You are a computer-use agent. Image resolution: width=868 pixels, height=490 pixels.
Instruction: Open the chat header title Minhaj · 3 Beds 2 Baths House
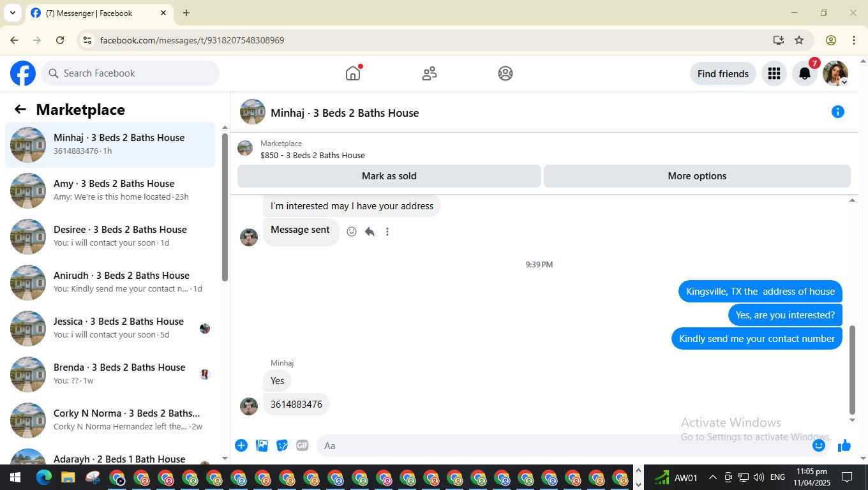tap(345, 113)
